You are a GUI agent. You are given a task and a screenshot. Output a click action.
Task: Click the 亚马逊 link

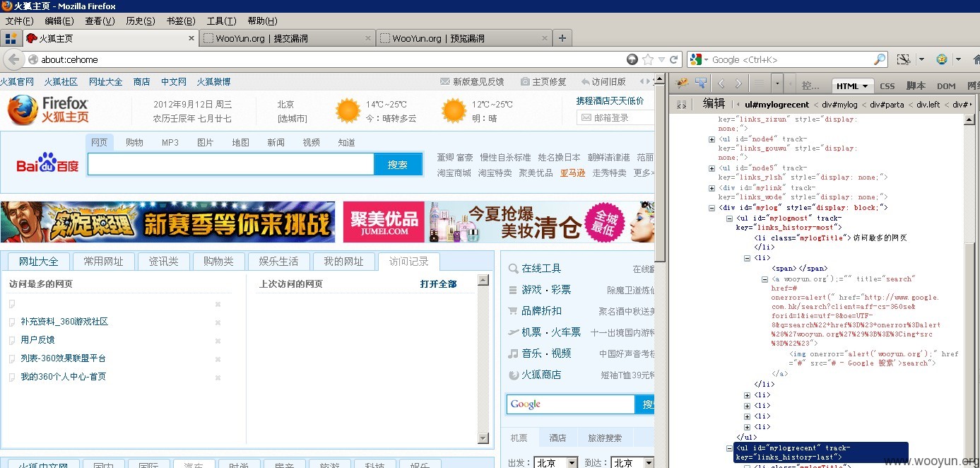pyautogui.click(x=572, y=172)
